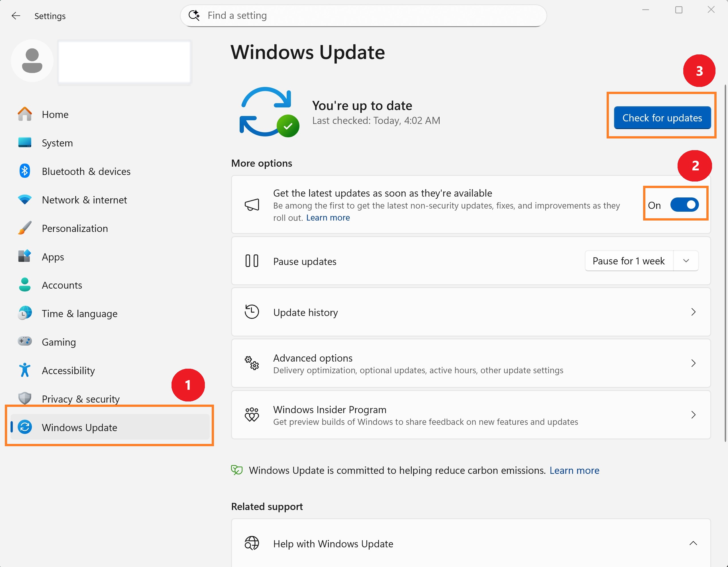Follow Learn more link under latest updates
The image size is (728, 567).
(328, 218)
